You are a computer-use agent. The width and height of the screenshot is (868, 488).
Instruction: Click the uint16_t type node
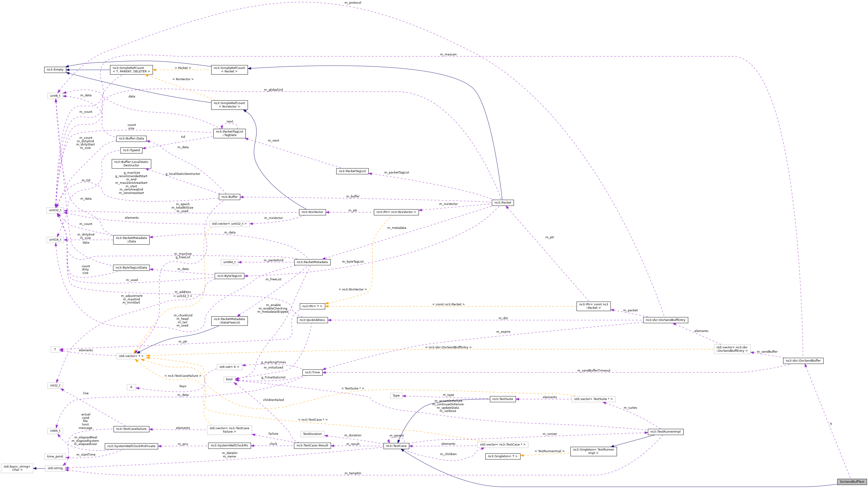pos(55,240)
